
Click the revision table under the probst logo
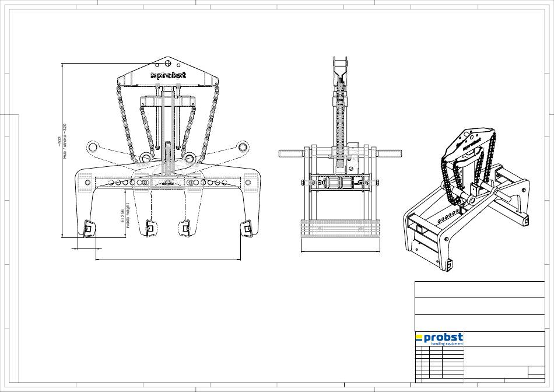439,364
